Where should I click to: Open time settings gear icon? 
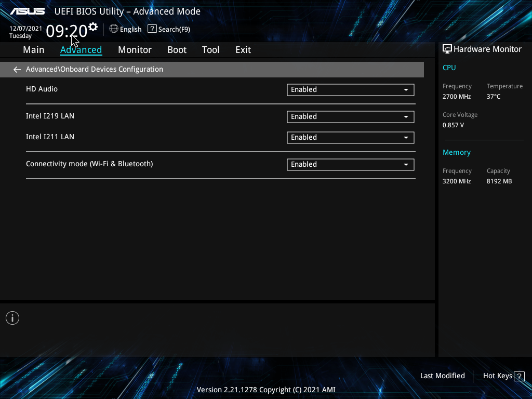click(x=92, y=27)
